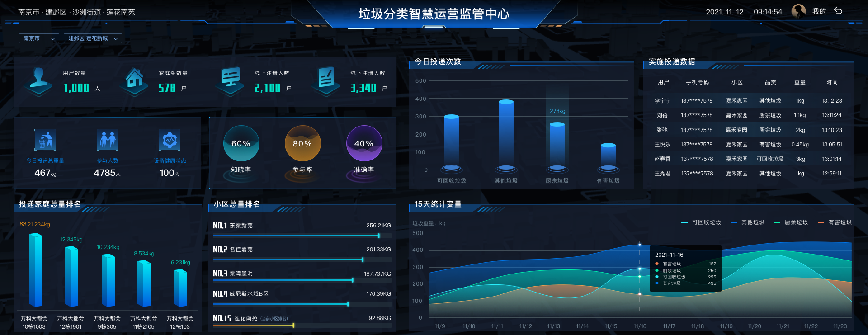The width and height of the screenshot is (868, 335).
Task: Click the participant count people icon
Action: [x=107, y=140]
